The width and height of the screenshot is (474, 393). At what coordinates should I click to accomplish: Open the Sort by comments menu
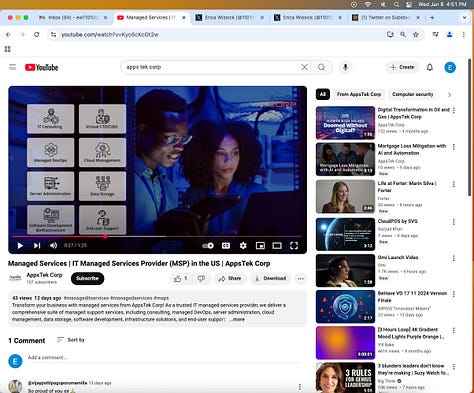tap(71, 340)
